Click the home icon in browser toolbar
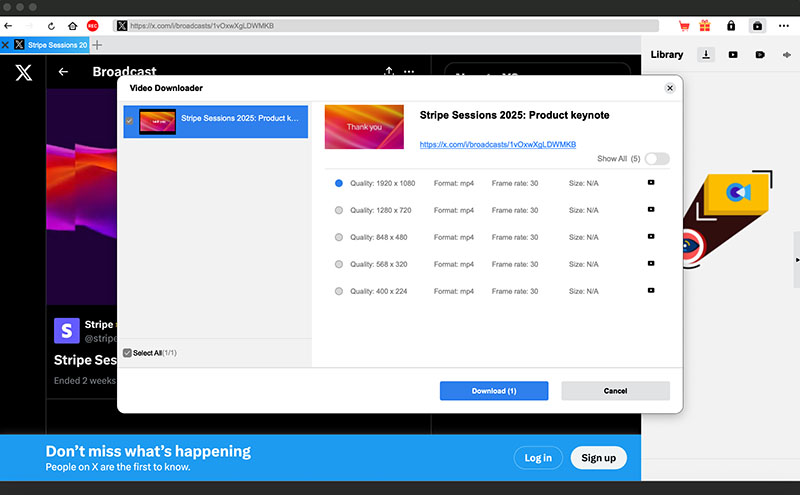Image resolution: width=800 pixels, height=495 pixels. coord(72,26)
